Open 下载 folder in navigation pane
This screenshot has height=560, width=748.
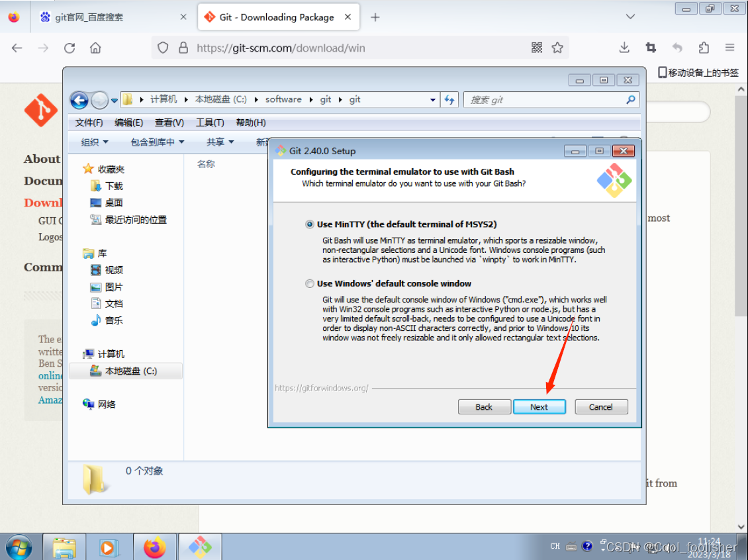pyautogui.click(x=107, y=186)
